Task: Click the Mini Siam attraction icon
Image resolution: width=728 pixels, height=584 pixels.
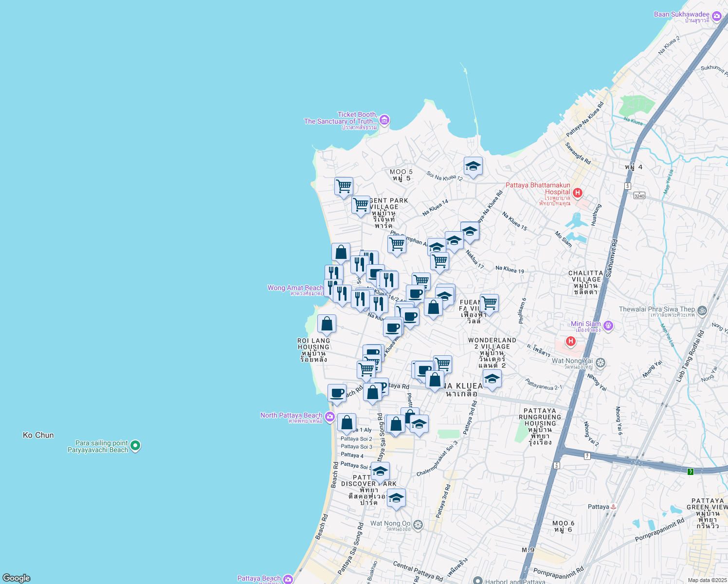Action: (x=608, y=326)
